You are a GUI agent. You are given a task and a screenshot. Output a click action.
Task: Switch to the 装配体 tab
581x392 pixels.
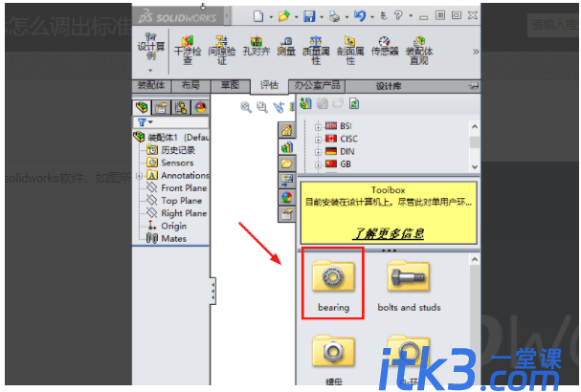(x=151, y=86)
